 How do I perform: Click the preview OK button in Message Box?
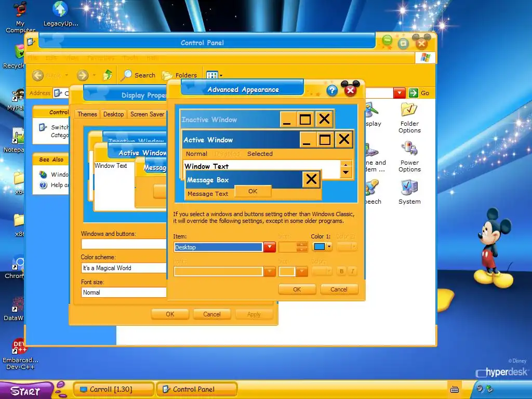tap(253, 191)
